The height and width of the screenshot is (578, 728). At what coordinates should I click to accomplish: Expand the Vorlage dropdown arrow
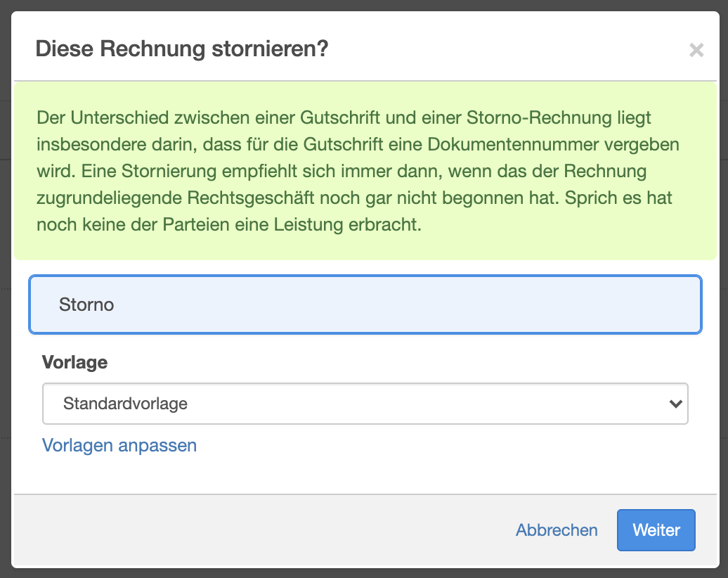click(x=675, y=404)
